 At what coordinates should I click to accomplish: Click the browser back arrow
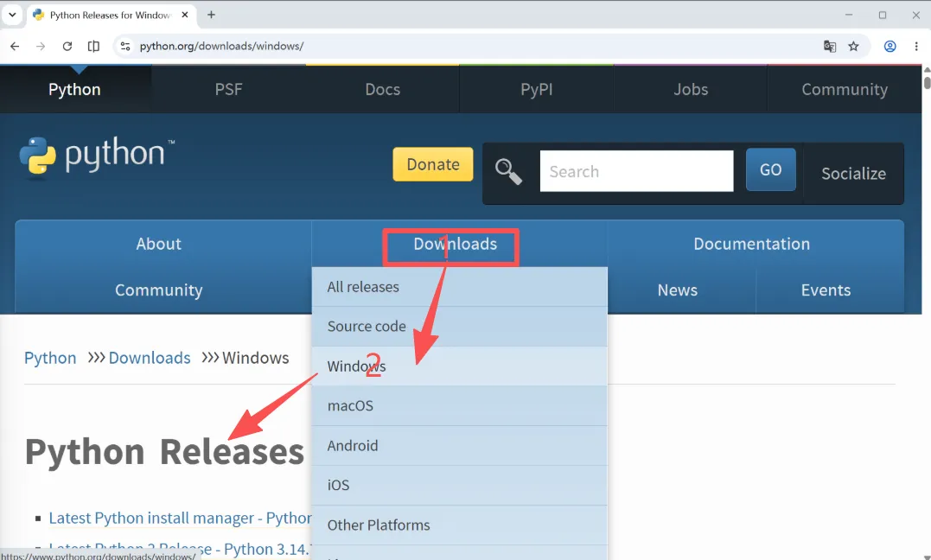15,47
